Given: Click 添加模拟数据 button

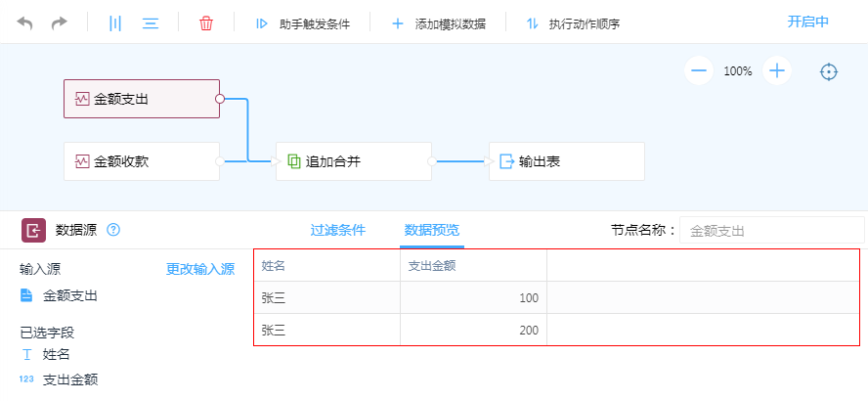Looking at the screenshot, I should point(439,23).
